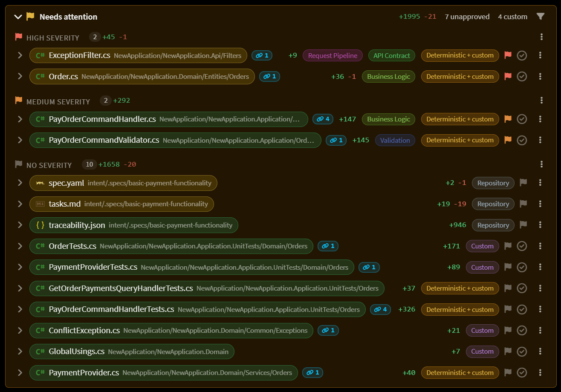Viewport: 561px width, 392px height.
Task: Click the orange flag on PayOrderCommandValidator.cs row
Action: click(x=508, y=140)
